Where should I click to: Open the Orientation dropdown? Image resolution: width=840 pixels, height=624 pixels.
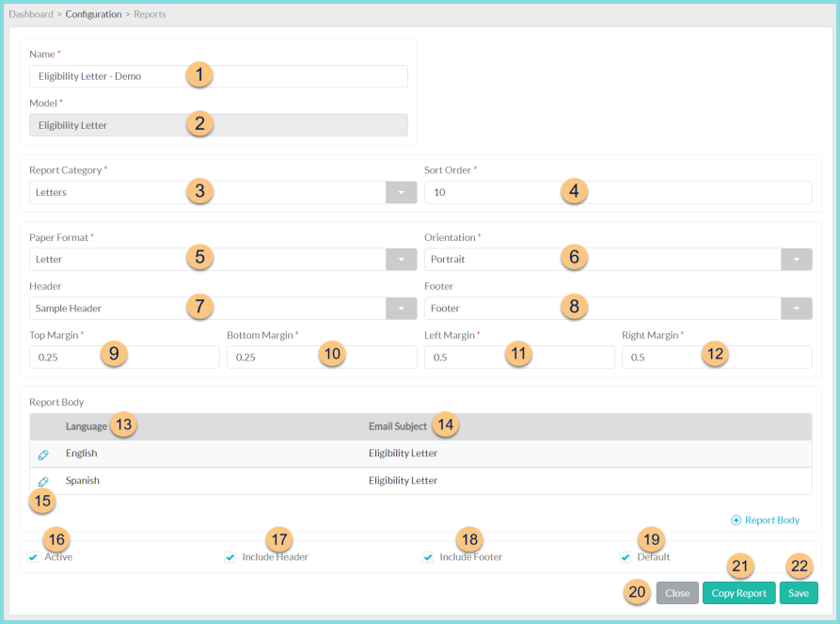pyautogui.click(x=796, y=258)
